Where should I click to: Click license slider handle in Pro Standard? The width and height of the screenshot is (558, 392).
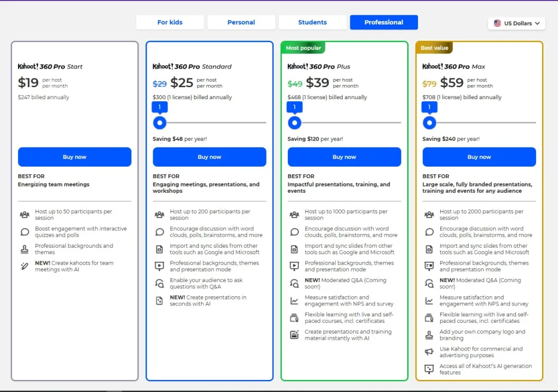(x=160, y=123)
